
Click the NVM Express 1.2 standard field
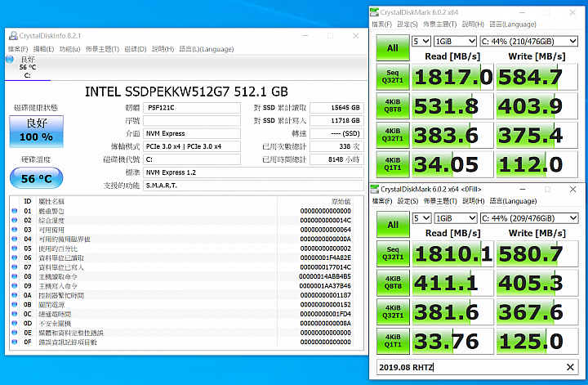click(253, 172)
